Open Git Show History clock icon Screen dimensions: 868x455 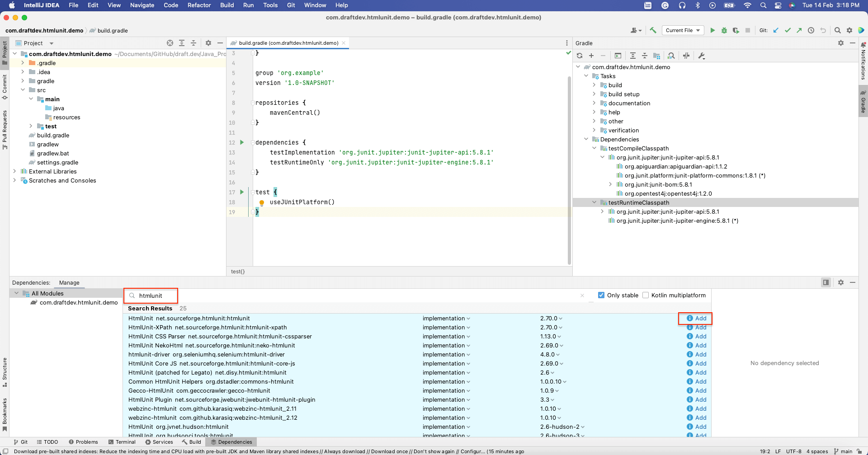(811, 30)
